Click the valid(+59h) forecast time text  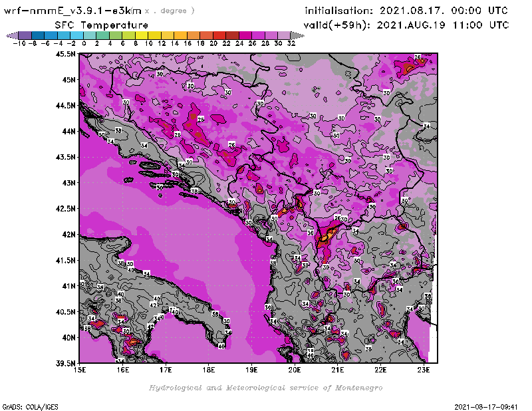tap(406, 25)
